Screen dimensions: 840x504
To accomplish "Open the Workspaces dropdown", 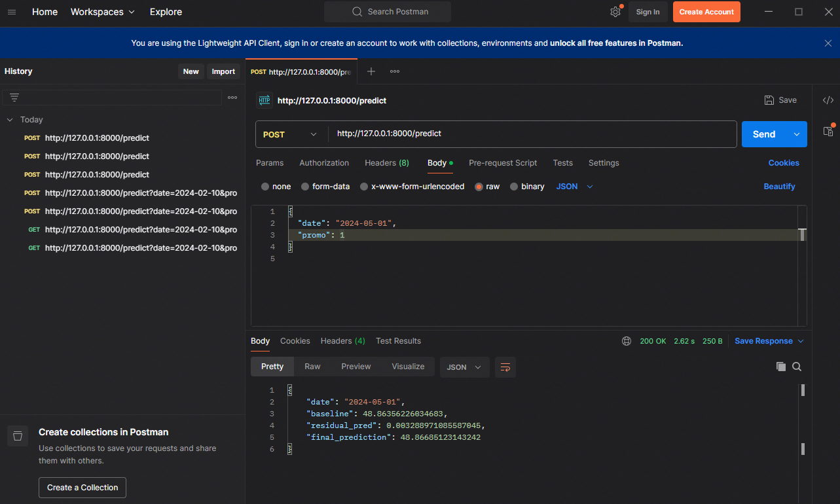I will [103, 12].
